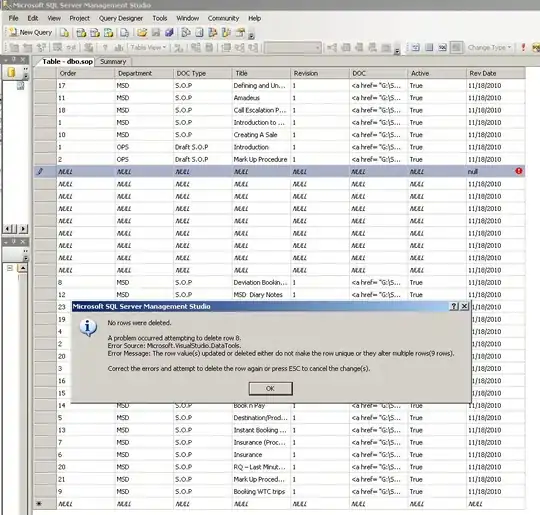Show the Registered Servers window

186,33
